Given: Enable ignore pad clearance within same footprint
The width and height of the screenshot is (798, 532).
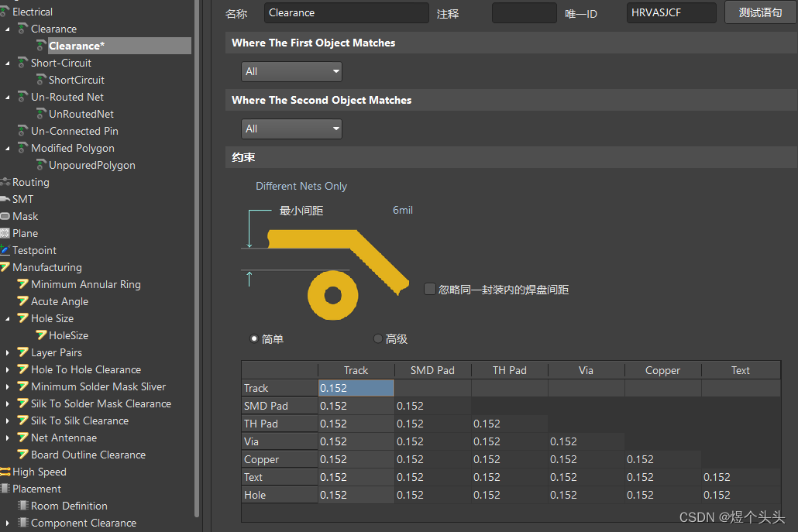Looking at the screenshot, I should click(429, 289).
